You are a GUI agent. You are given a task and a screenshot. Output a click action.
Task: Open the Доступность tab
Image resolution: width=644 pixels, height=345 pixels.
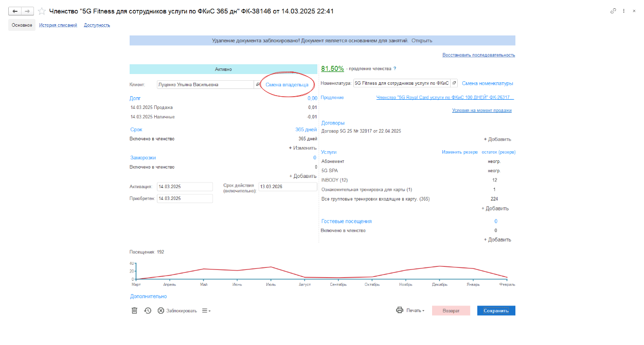(x=97, y=25)
